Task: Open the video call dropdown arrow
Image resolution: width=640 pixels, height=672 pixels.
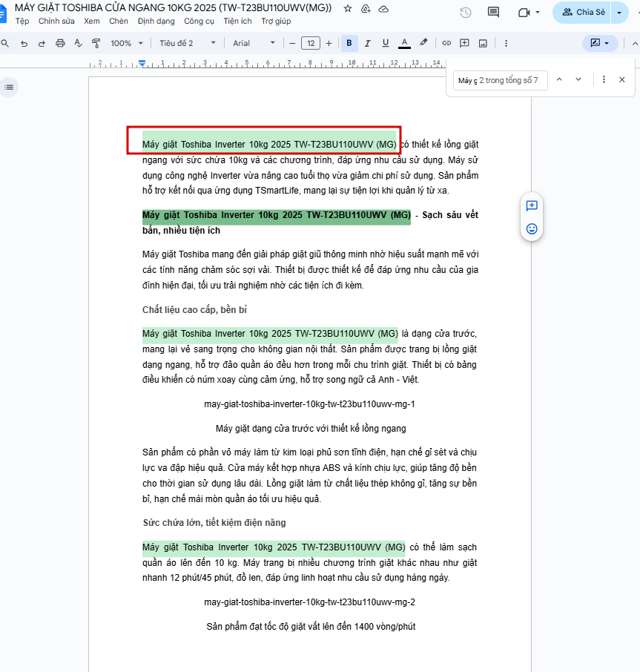Action: pyautogui.click(x=538, y=13)
